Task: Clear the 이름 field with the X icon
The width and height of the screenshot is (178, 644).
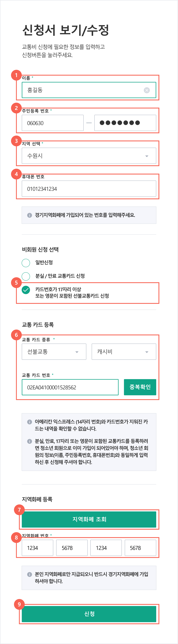Action: 147,90
